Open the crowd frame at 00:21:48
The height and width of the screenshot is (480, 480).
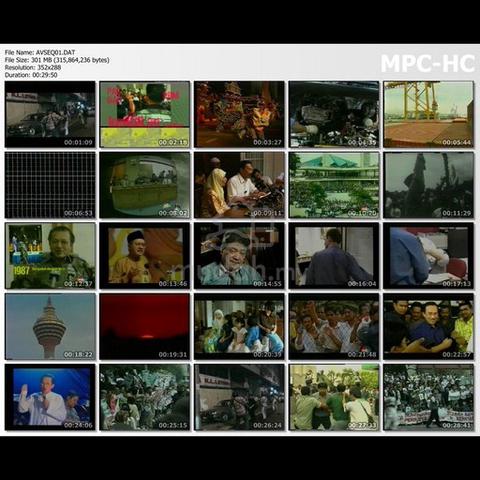[334, 326]
